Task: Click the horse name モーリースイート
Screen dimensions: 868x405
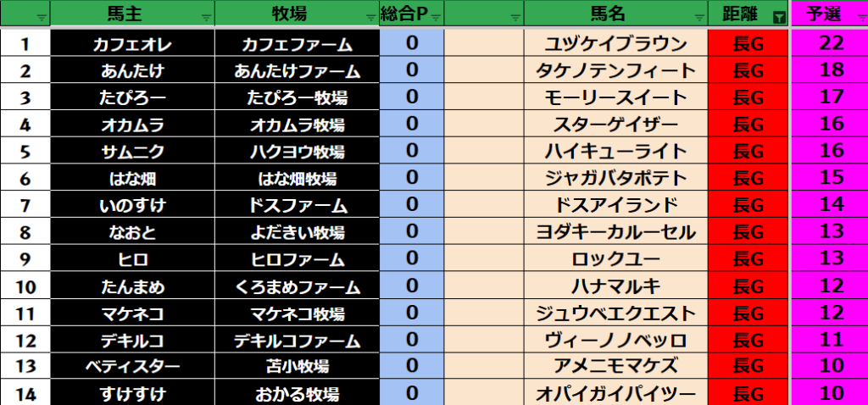Action: coord(615,97)
